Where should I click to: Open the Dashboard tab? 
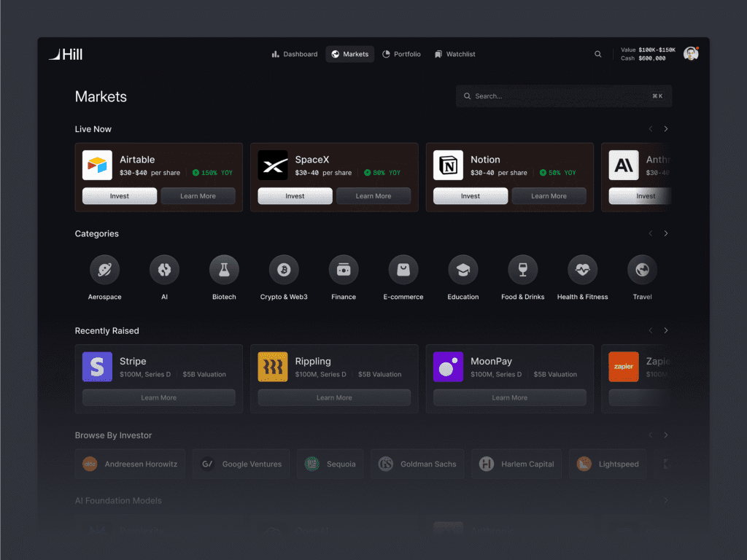pyautogui.click(x=295, y=54)
